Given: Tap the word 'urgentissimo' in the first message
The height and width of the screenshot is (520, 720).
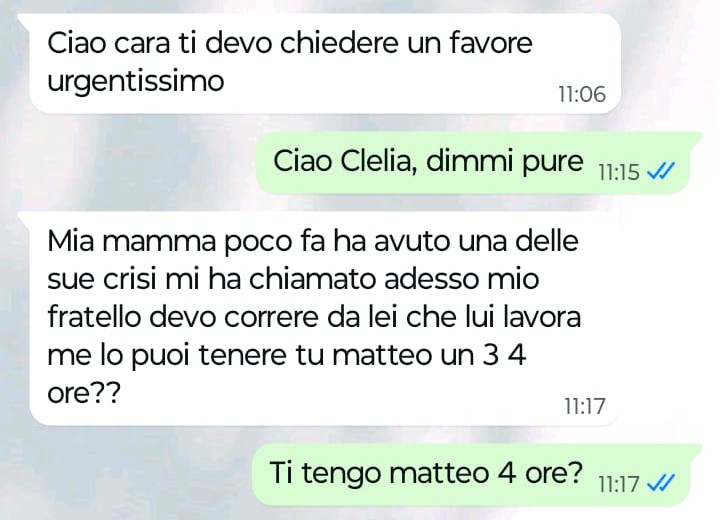Looking at the screenshot, I should [x=136, y=82].
